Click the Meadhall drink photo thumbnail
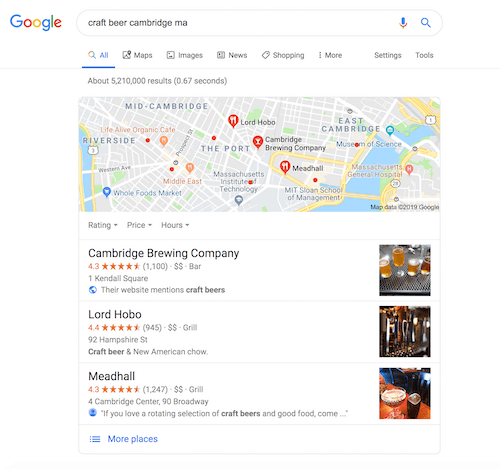This screenshot has width=500, height=469. click(405, 393)
